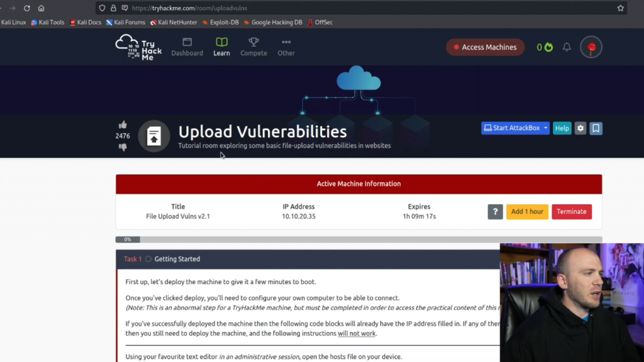This screenshot has height=362, width=644.
Task: Click the Start AttackBox button
Action: 511,128
